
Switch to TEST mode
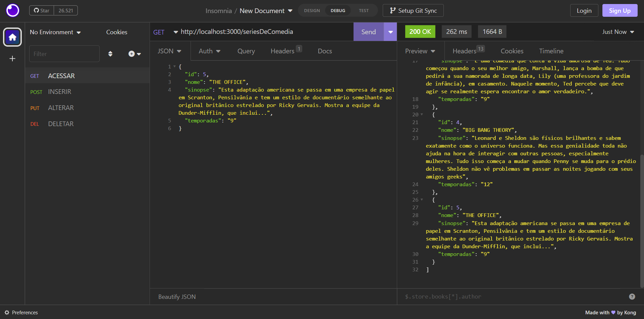point(364,10)
